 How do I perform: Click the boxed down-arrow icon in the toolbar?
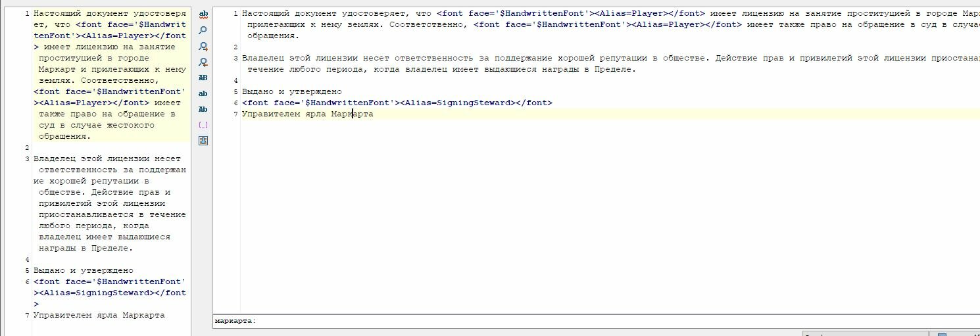(203, 140)
